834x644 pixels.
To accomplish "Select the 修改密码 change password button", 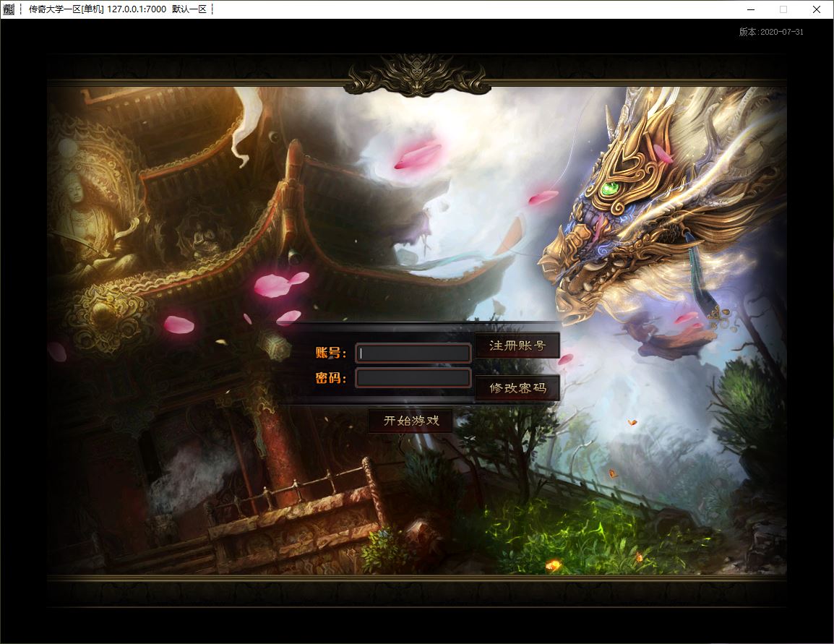I will [x=517, y=388].
